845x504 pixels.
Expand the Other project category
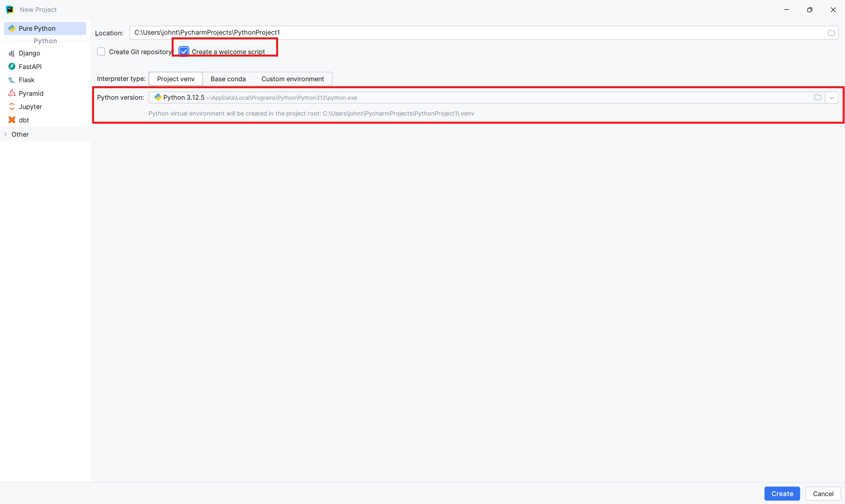pyautogui.click(x=5, y=134)
